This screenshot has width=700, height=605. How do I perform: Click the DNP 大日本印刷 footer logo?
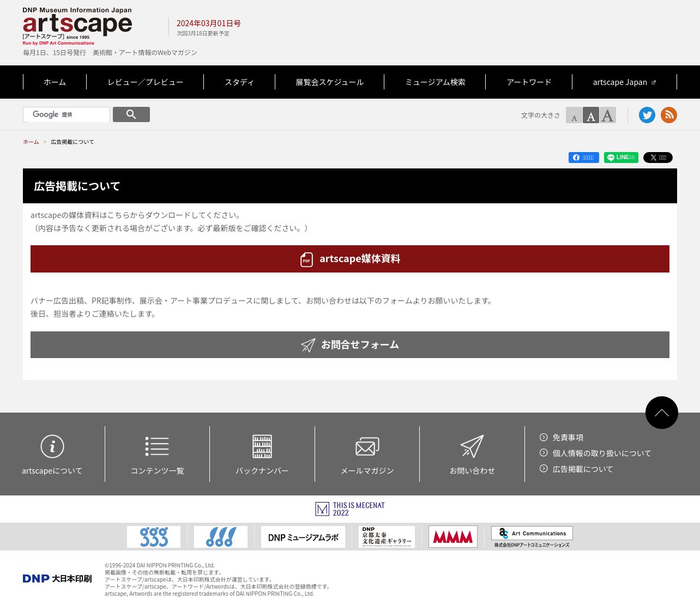click(x=57, y=579)
